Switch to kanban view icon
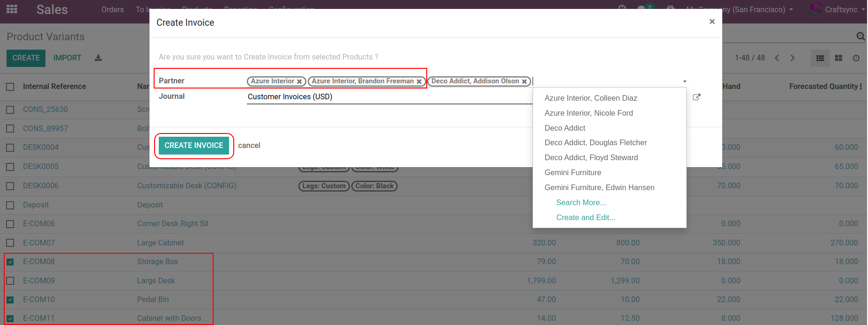This screenshot has width=868, height=325. [838, 58]
